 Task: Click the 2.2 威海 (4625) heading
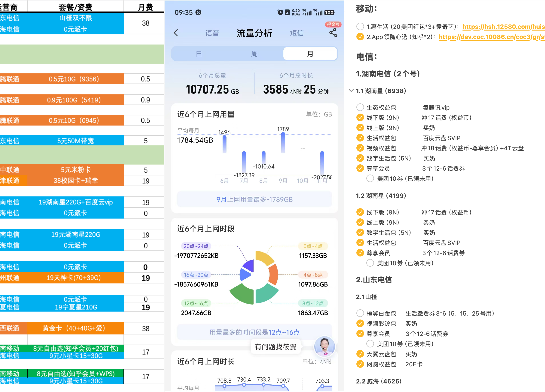[379, 381]
